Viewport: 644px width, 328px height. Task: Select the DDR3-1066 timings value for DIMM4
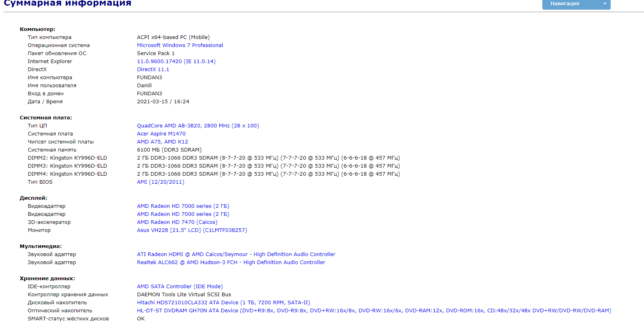click(x=268, y=174)
